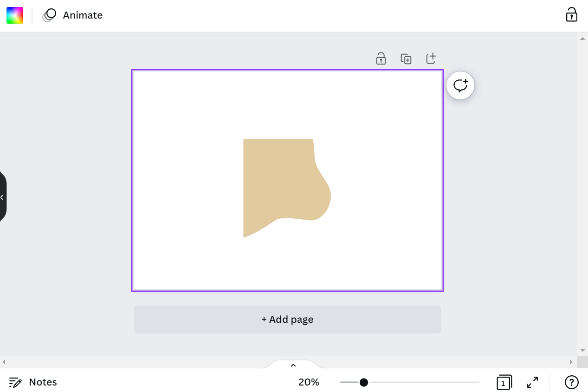This screenshot has width=588, height=392.
Task: Lock the page using padlock above canvas
Action: pos(381,59)
